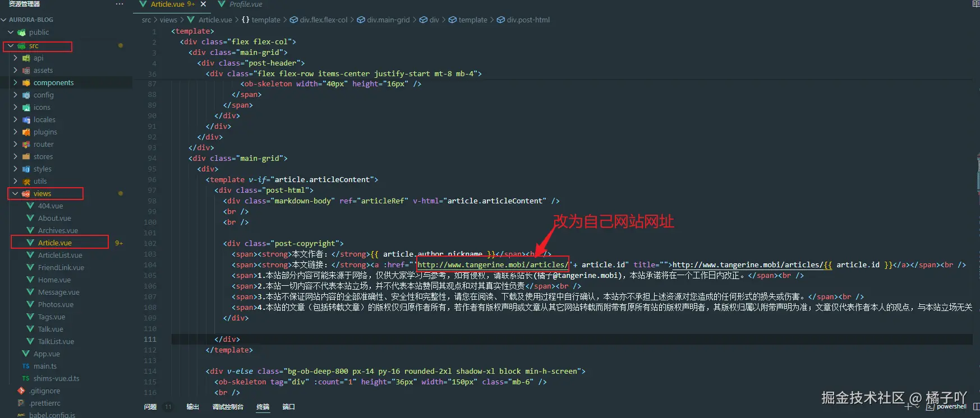Viewport: 980px width, 418px height.
Task: Place cursor on line number 111
Action: click(150, 339)
